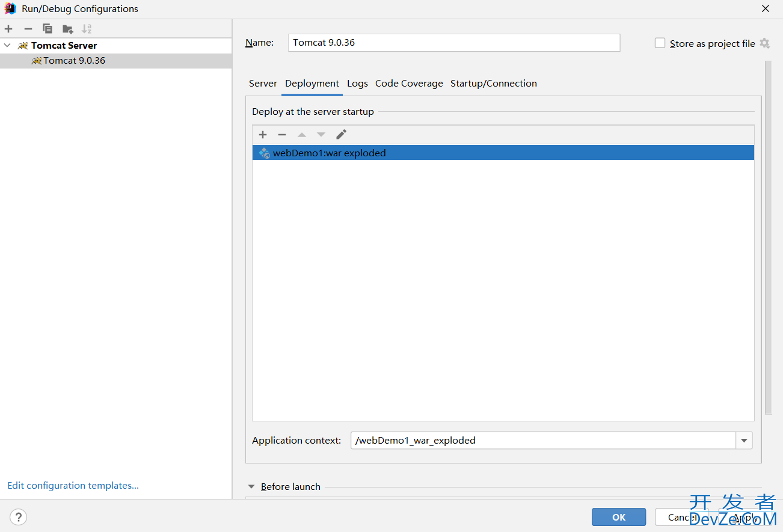Click the IntelliJ IDEA logo in title bar
Image resolution: width=783 pixels, height=532 pixels.
point(10,8)
